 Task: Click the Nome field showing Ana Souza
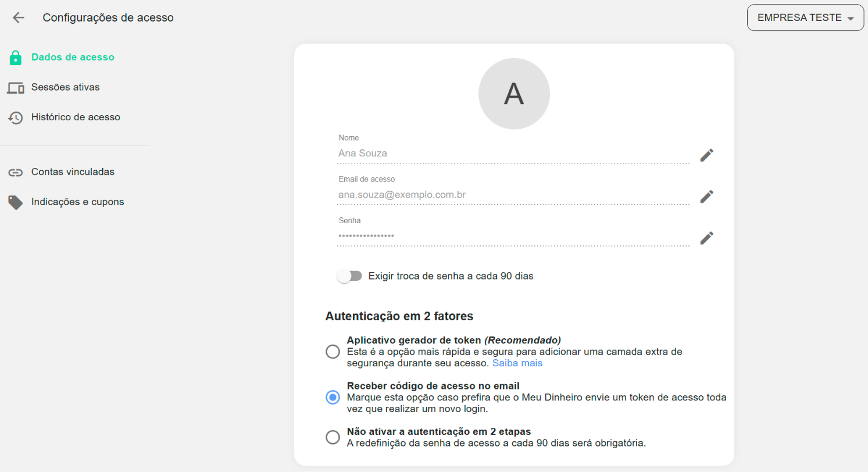514,153
